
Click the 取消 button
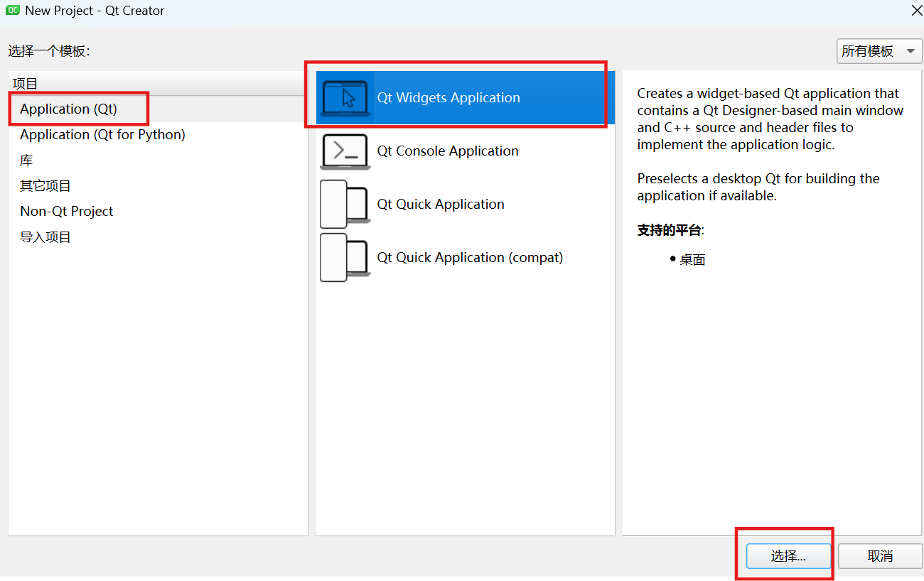880,556
